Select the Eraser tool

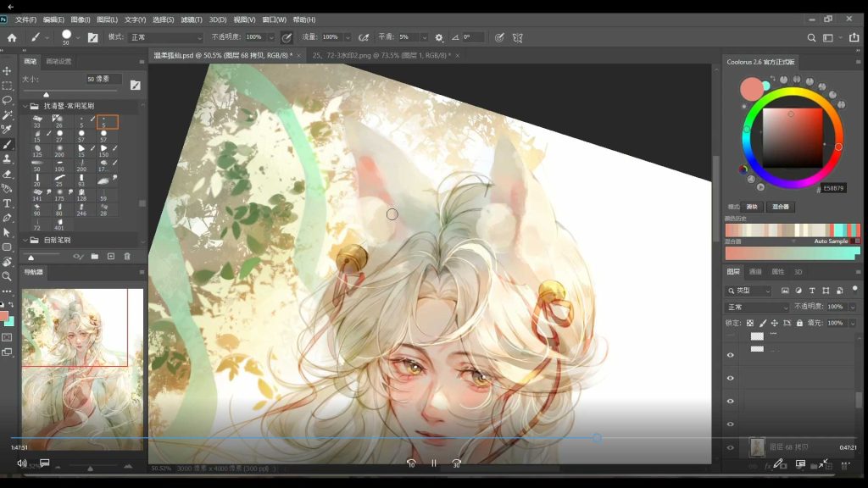coord(7,174)
